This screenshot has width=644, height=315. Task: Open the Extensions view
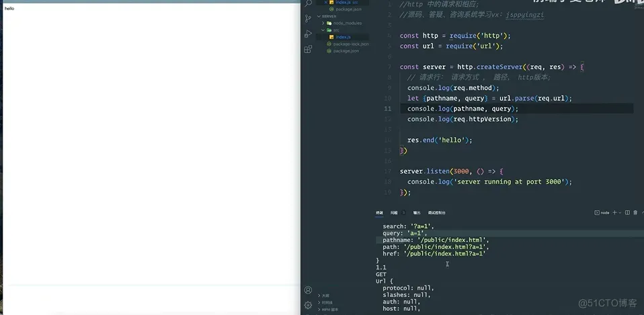308,49
